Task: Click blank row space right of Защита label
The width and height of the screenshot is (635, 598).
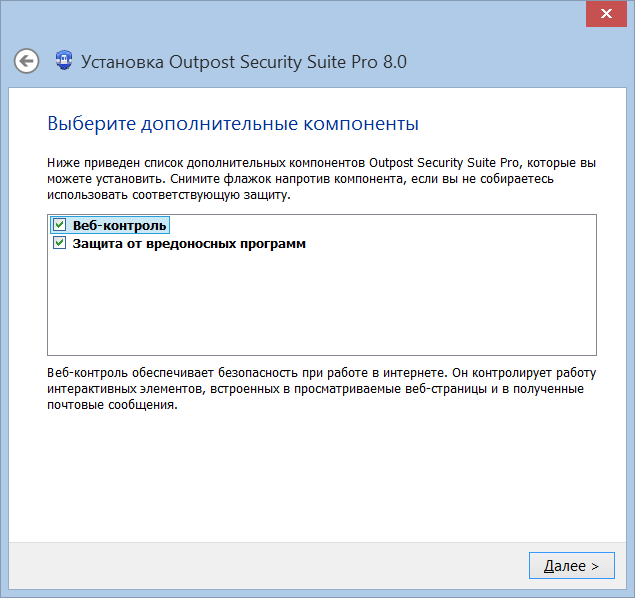Action: tap(450, 243)
